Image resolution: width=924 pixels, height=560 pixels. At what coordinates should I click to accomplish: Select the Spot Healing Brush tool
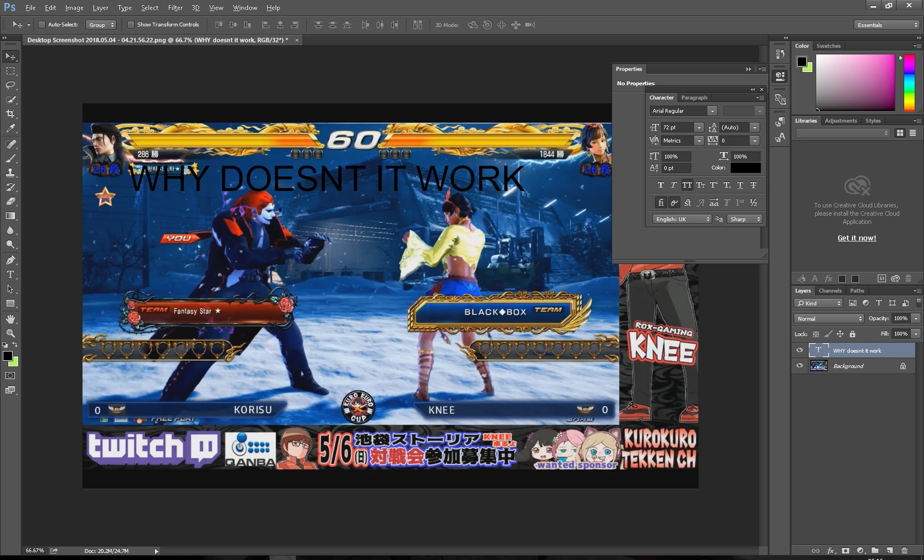coord(10,144)
